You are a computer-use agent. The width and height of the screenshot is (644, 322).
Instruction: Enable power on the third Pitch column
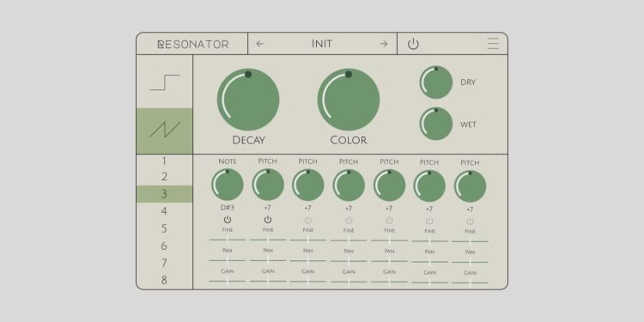[x=349, y=220]
